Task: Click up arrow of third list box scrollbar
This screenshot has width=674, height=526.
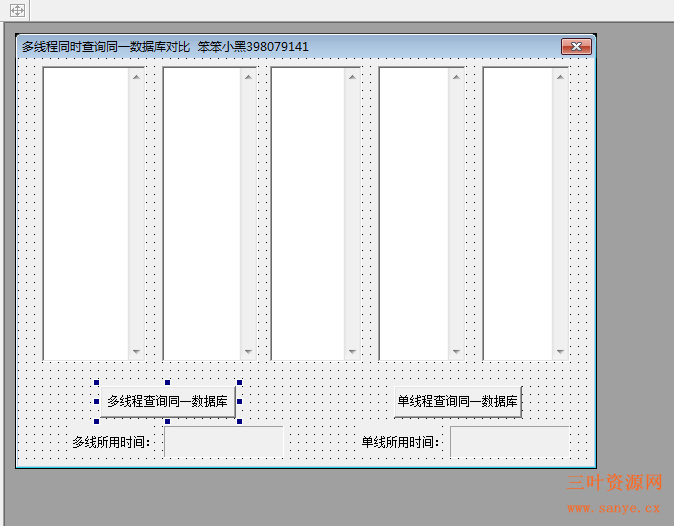Action: tap(352, 77)
